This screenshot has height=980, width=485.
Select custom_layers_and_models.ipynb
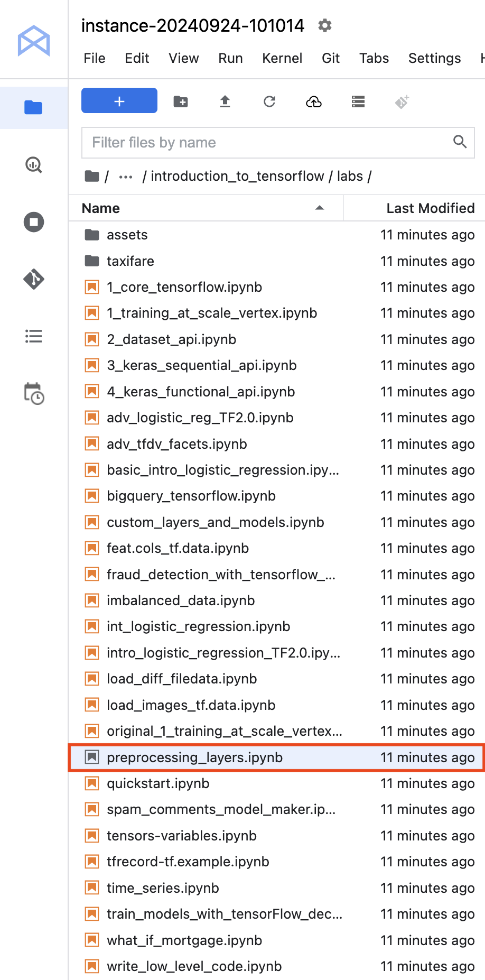point(277,522)
